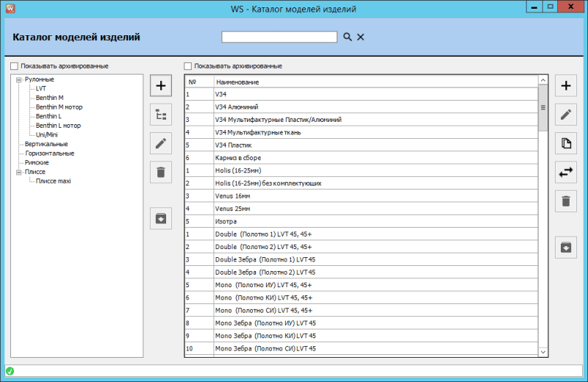This screenshot has width=588, height=382.
Task: Delete selected category with left trash icon
Action: pos(161,173)
